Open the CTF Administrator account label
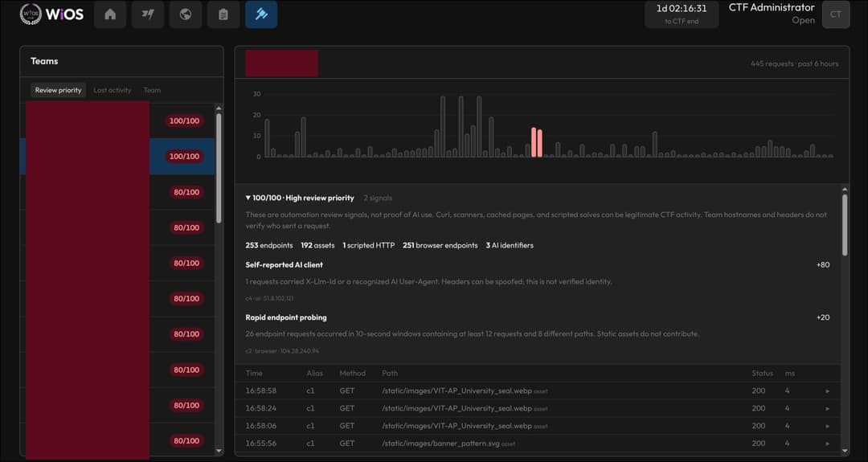868x462 pixels. pos(772,8)
